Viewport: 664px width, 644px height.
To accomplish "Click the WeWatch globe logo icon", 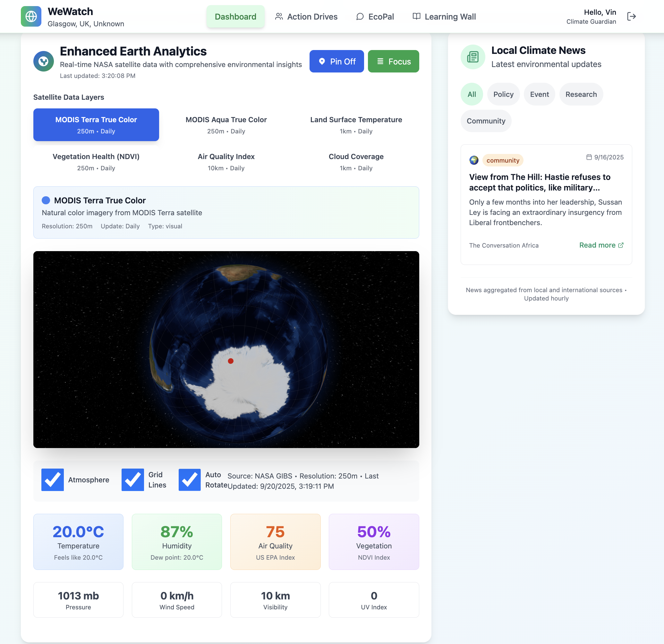I will 31,16.
